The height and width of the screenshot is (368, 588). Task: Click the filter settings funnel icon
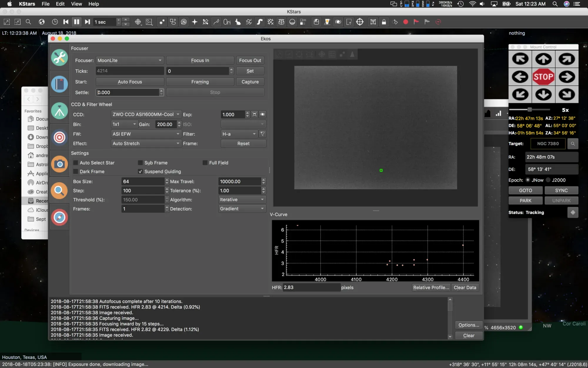click(x=263, y=134)
